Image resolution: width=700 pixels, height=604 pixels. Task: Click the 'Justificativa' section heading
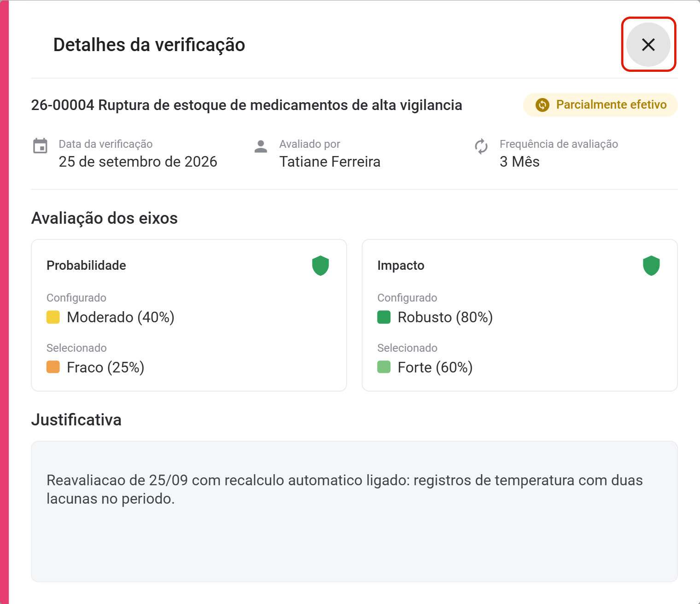click(76, 420)
